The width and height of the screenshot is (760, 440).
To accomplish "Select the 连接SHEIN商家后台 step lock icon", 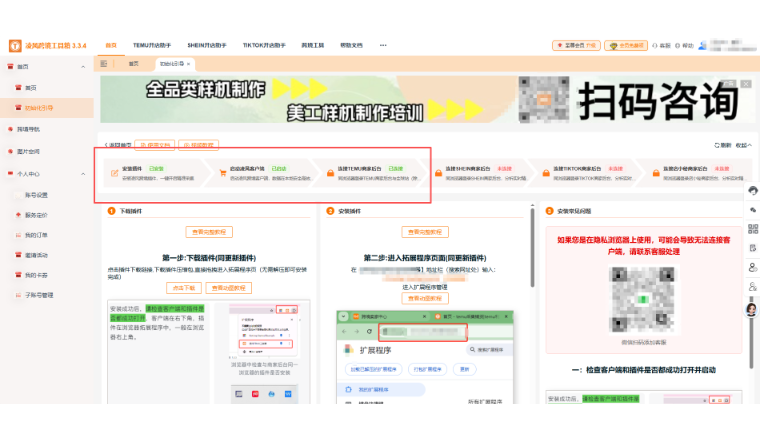I will click(x=438, y=173).
